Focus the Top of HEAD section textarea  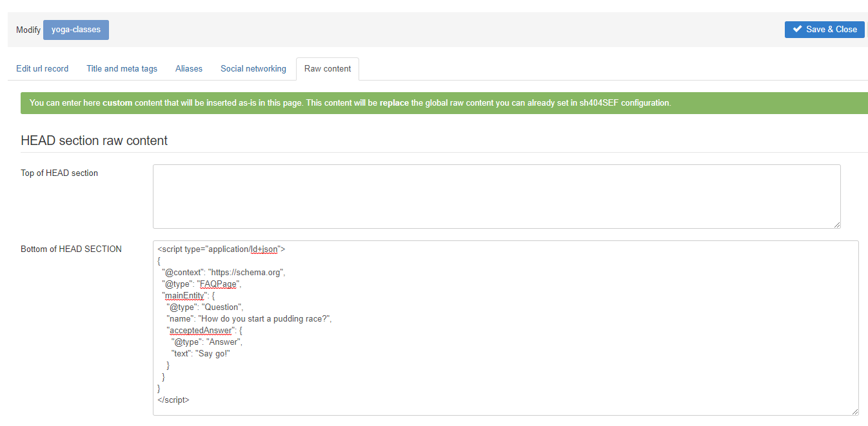pos(497,197)
